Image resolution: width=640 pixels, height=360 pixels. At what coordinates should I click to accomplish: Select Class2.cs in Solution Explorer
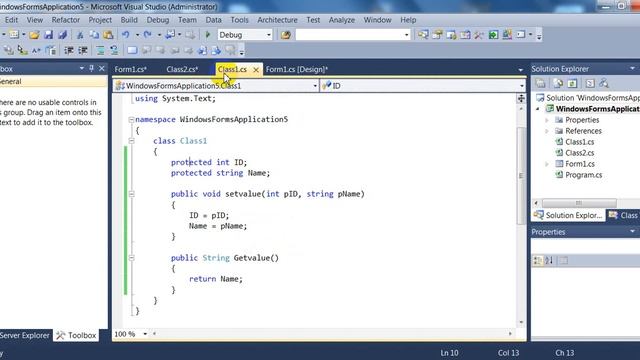point(579,153)
